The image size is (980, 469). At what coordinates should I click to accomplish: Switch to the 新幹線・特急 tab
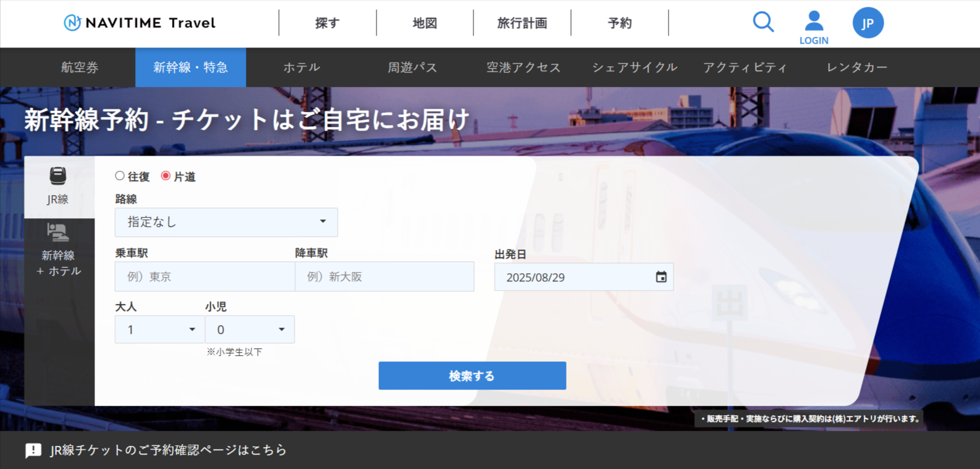click(x=191, y=68)
